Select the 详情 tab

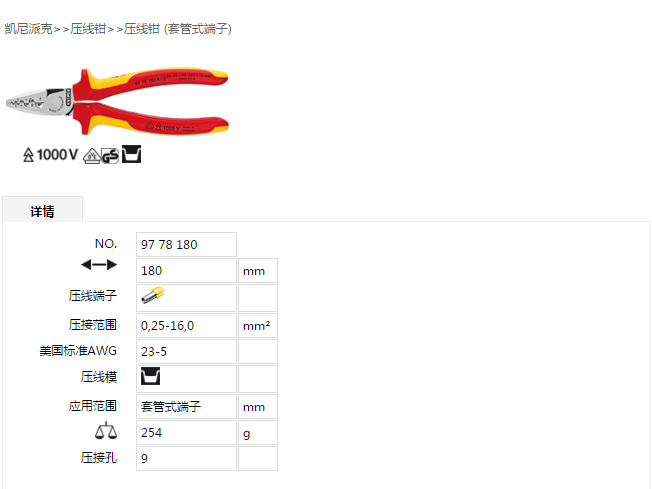[x=42, y=210]
